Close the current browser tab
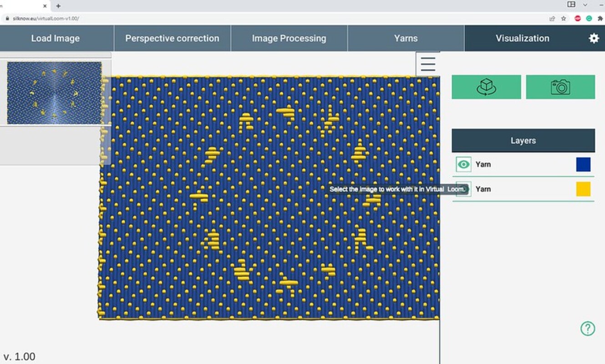The height and width of the screenshot is (364, 605). pos(45,6)
